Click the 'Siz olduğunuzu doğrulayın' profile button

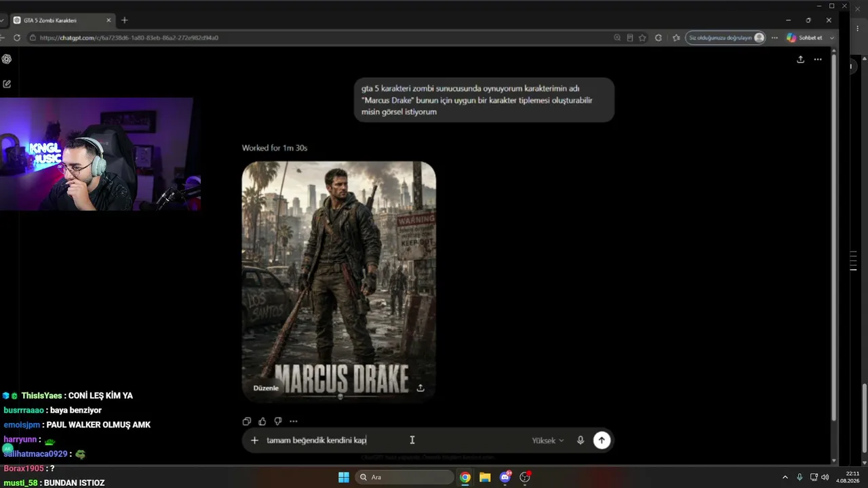[726, 38]
